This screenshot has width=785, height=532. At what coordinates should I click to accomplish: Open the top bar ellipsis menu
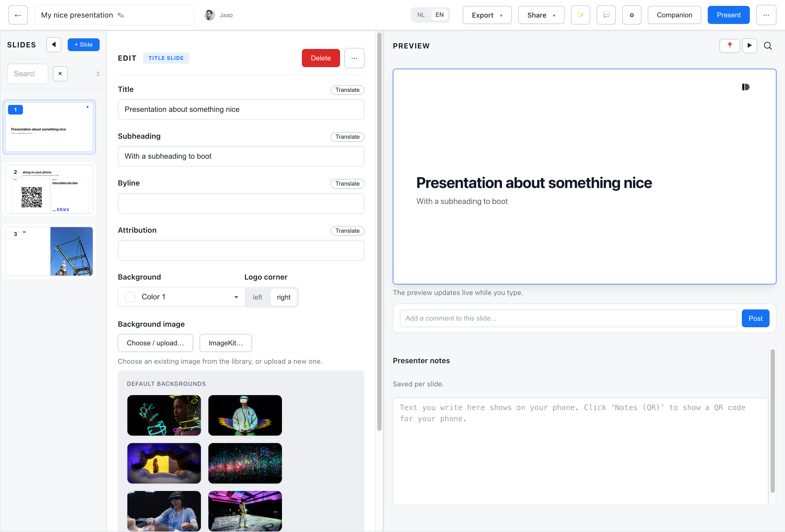point(766,15)
